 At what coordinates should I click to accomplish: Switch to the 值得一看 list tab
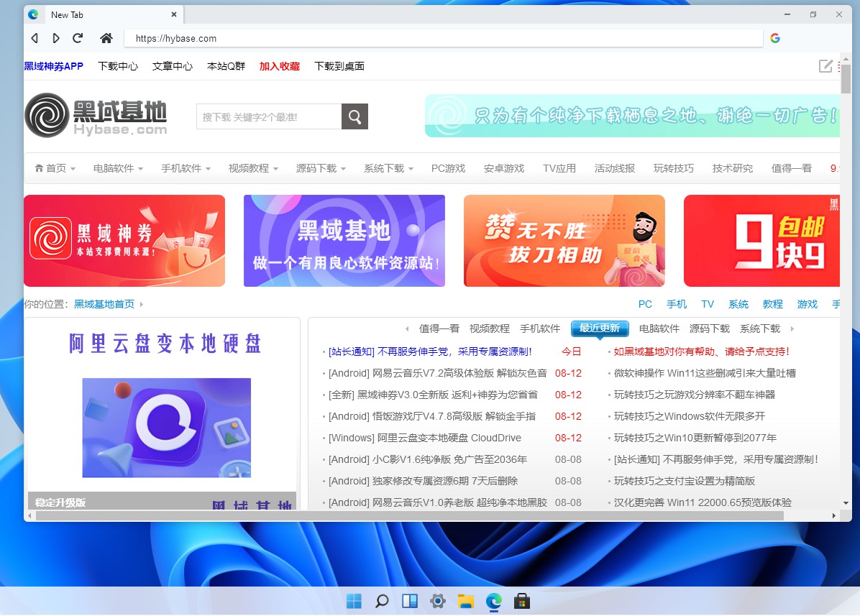coord(439,328)
